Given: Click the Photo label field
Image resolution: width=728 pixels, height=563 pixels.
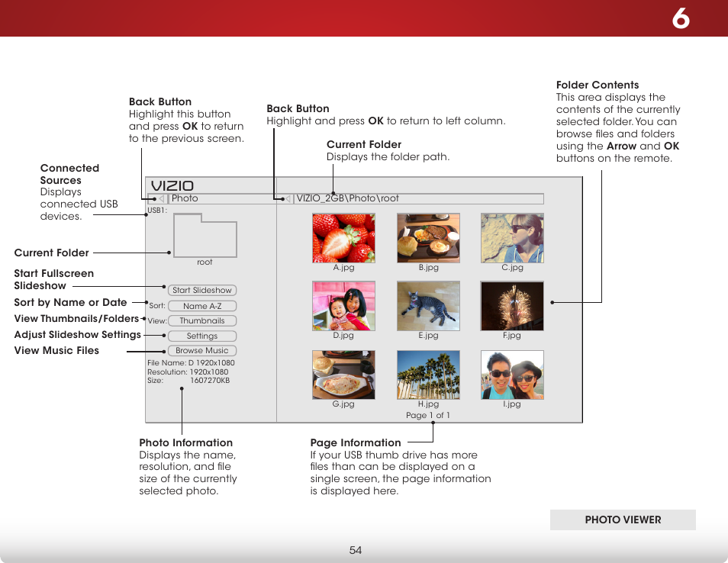Looking at the screenshot, I should (222, 198).
